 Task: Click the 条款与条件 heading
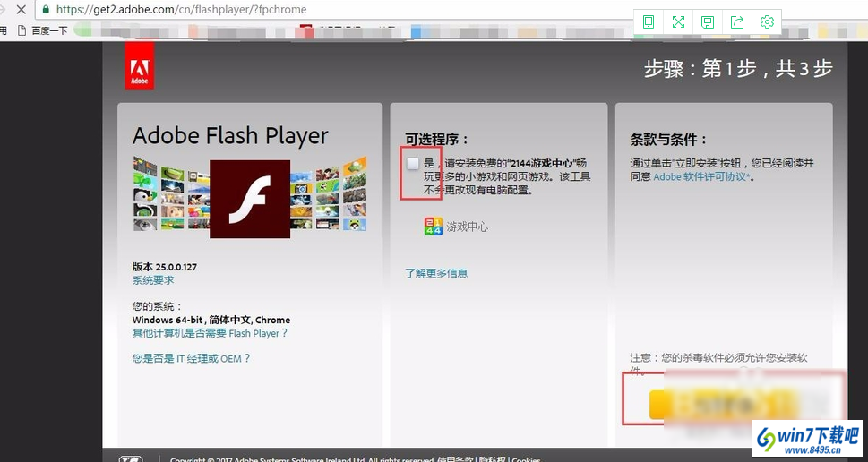pyautogui.click(x=668, y=140)
